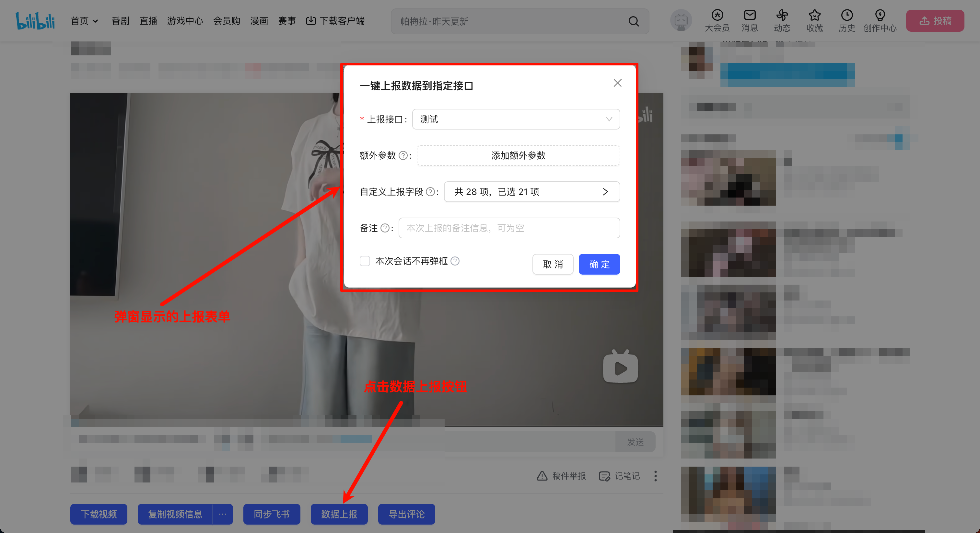Click the help icon beside 备注
980x533 pixels.
(385, 228)
